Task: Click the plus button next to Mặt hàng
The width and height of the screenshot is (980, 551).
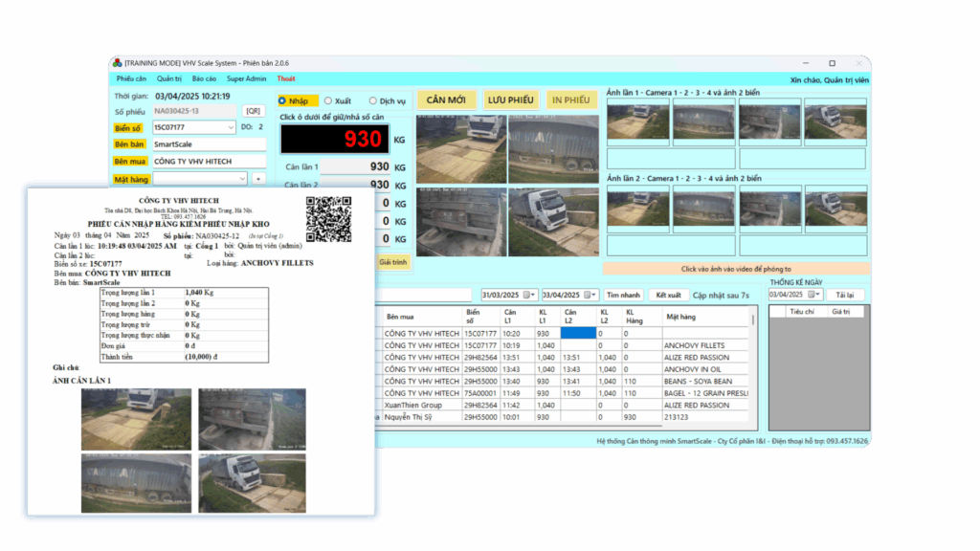Action: [258, 179]
